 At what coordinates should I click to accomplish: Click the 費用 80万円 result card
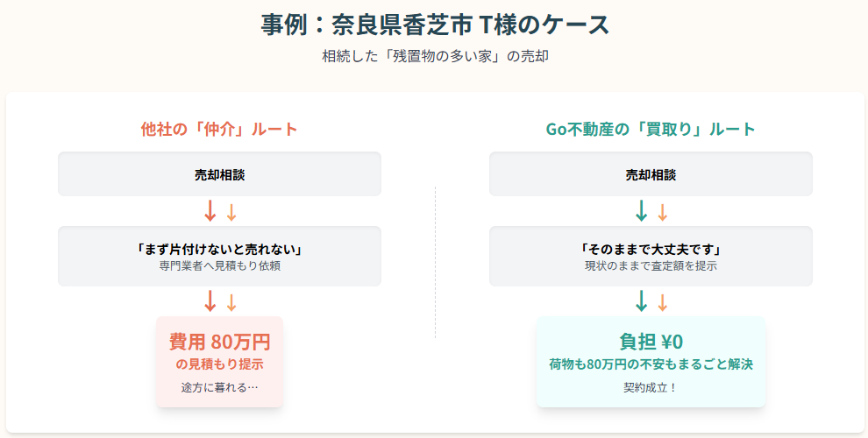coord(219,361)
